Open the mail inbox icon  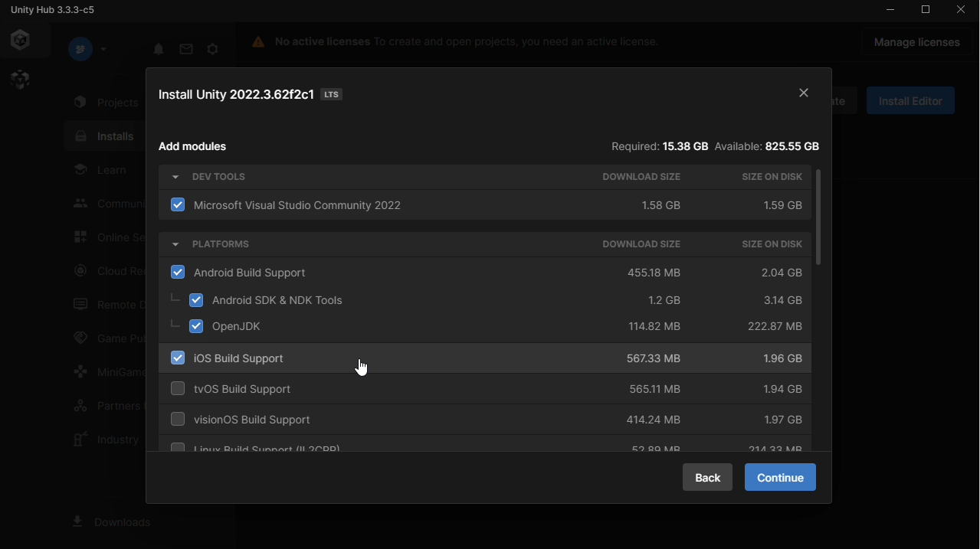186,49
